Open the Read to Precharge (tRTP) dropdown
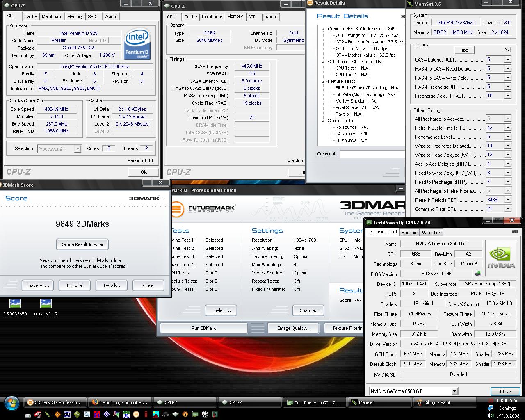 [507, 182]
